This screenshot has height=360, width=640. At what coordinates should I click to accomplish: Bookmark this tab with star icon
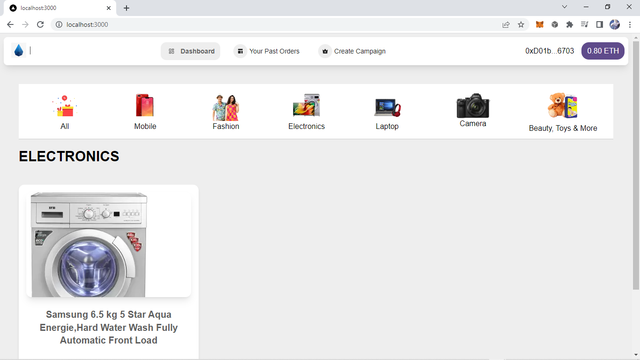coord(521,24)
